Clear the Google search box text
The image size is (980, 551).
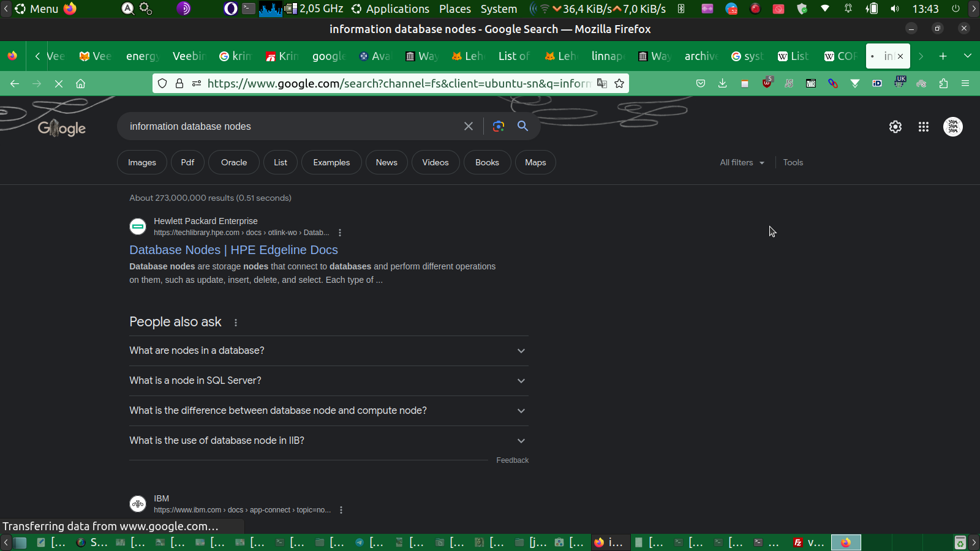pos(469,126)
